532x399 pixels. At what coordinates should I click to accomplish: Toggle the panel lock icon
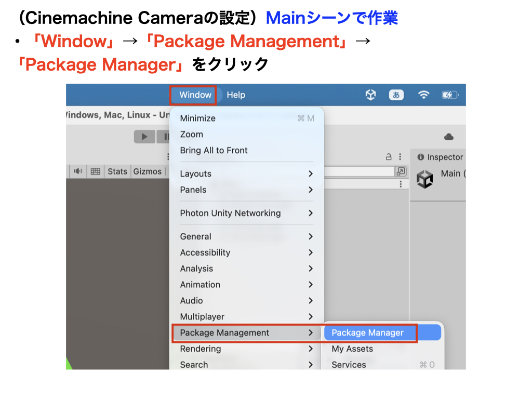pos(389,157)
